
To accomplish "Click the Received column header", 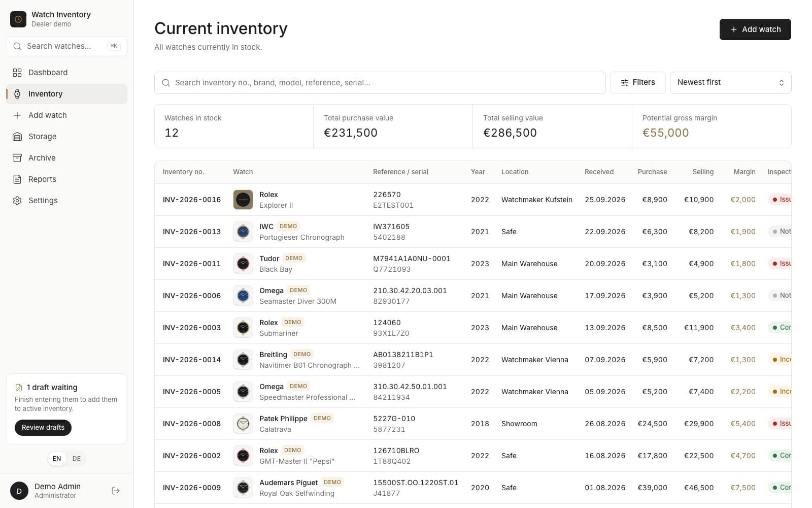I will [599, 172].
